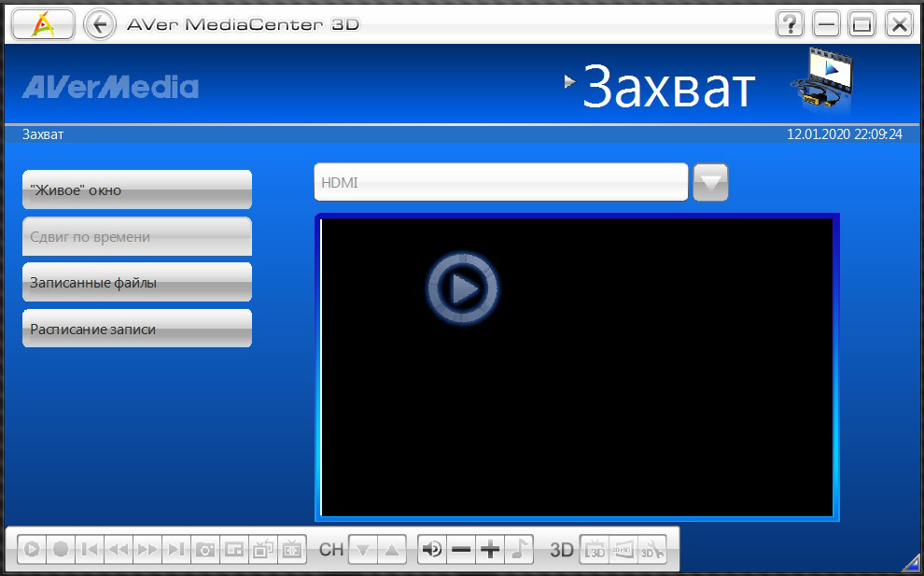Image resolution: width=924 pixels, height=576 pixels.
Task: Open Записанные файлы list
Action: pyautogui.click(x=137, y=283)
